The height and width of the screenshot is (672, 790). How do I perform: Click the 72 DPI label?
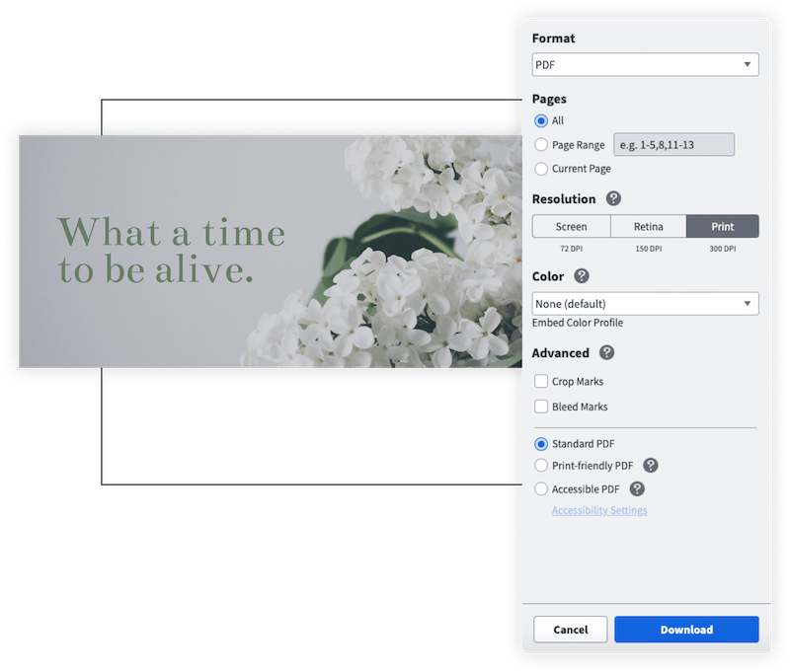coord(572,249)
